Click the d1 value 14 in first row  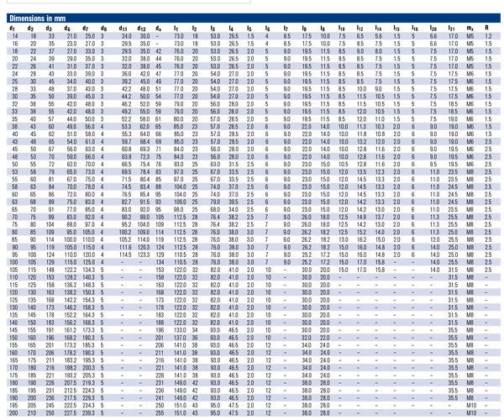[x=13, y=36]
